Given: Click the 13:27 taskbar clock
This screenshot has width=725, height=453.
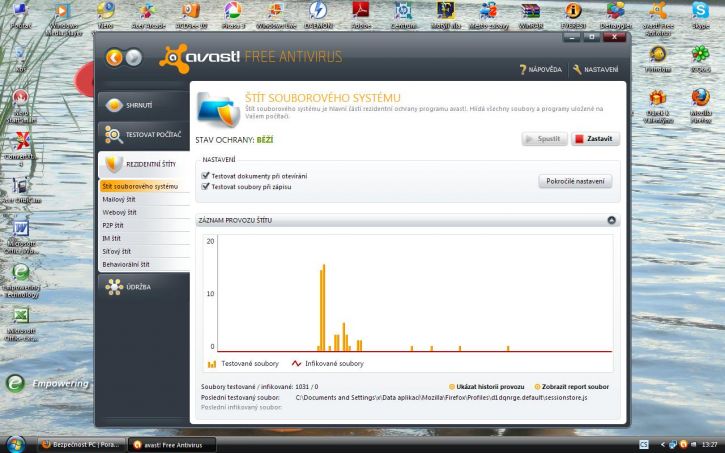Looking at the screenshot, I should click(709, 445).
